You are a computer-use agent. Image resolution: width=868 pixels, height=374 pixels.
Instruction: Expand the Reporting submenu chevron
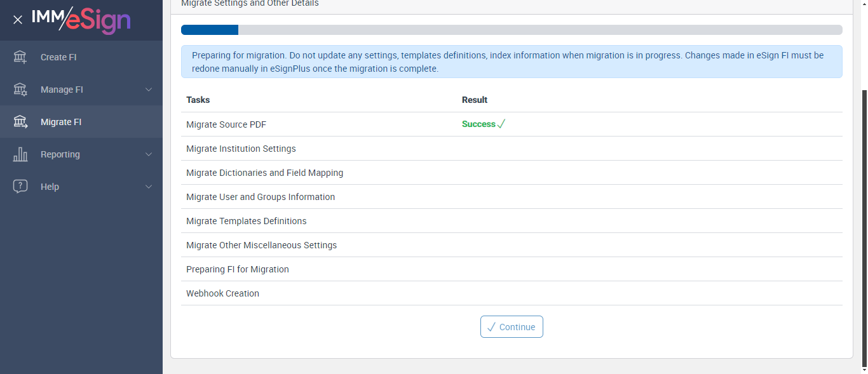[x=149, y=154]
